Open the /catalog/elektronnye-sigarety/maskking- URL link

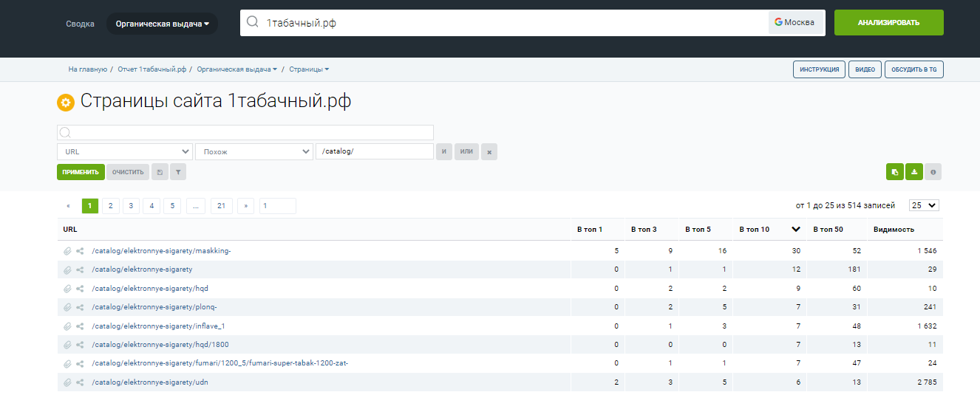point(162,251)
